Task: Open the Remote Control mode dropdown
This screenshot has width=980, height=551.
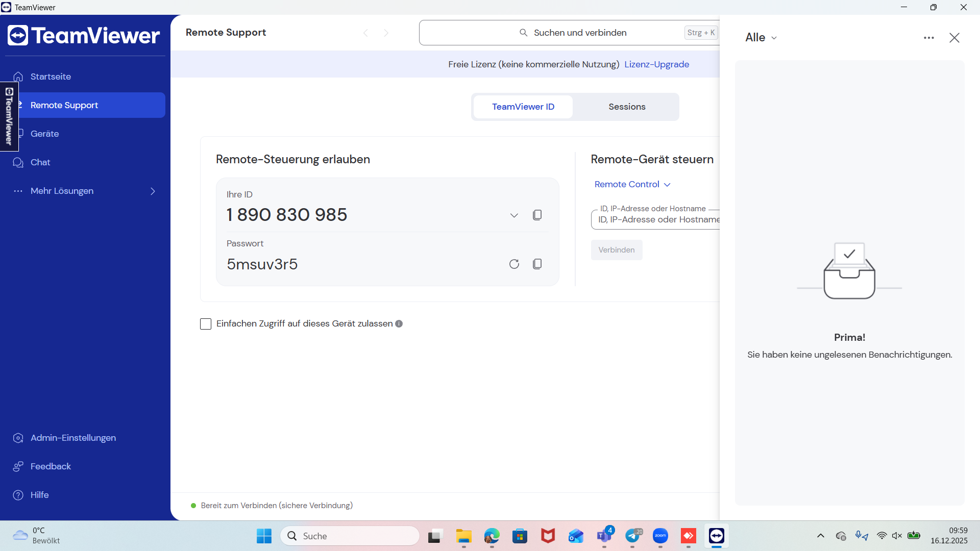Action: click(632, 184)
